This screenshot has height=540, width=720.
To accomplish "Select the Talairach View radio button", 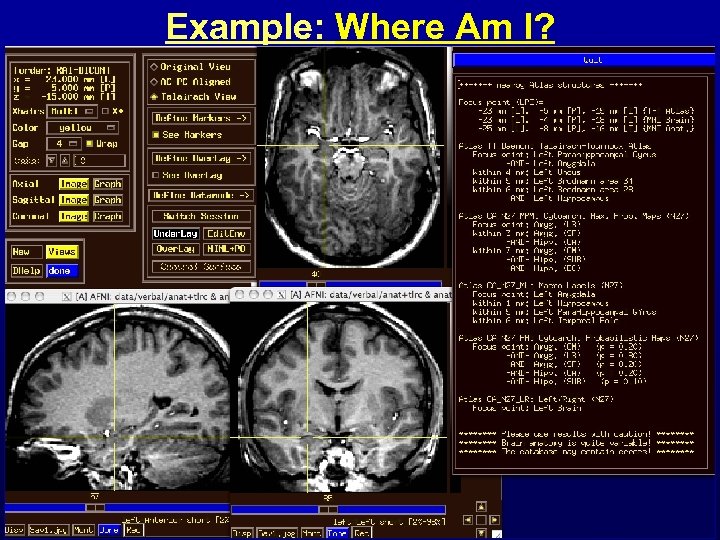I will 154,97.
